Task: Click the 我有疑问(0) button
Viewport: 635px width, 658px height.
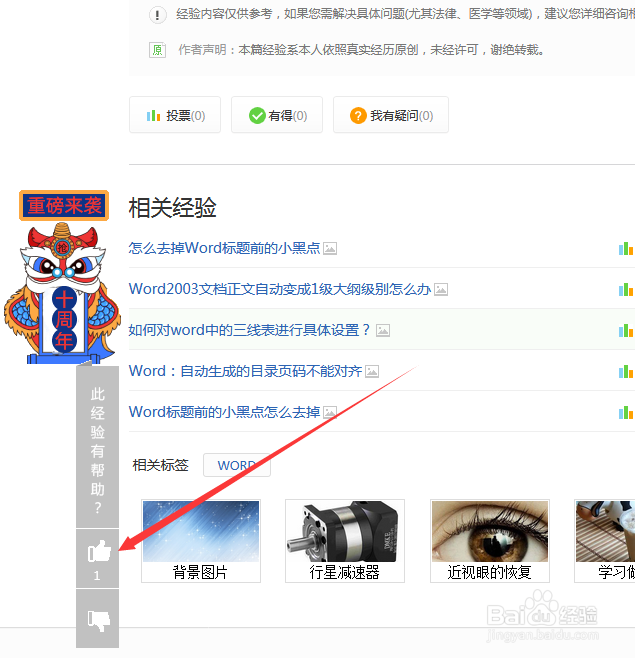Action: point(391,115)
